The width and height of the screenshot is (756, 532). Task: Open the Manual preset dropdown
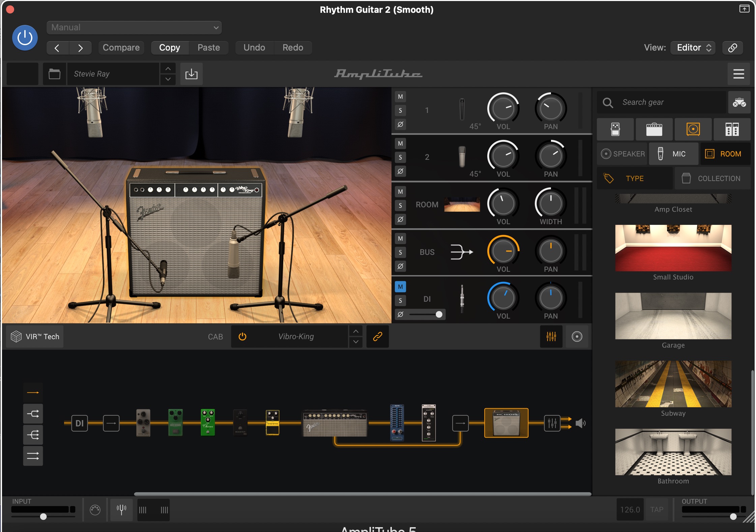[x=134, y=28]
